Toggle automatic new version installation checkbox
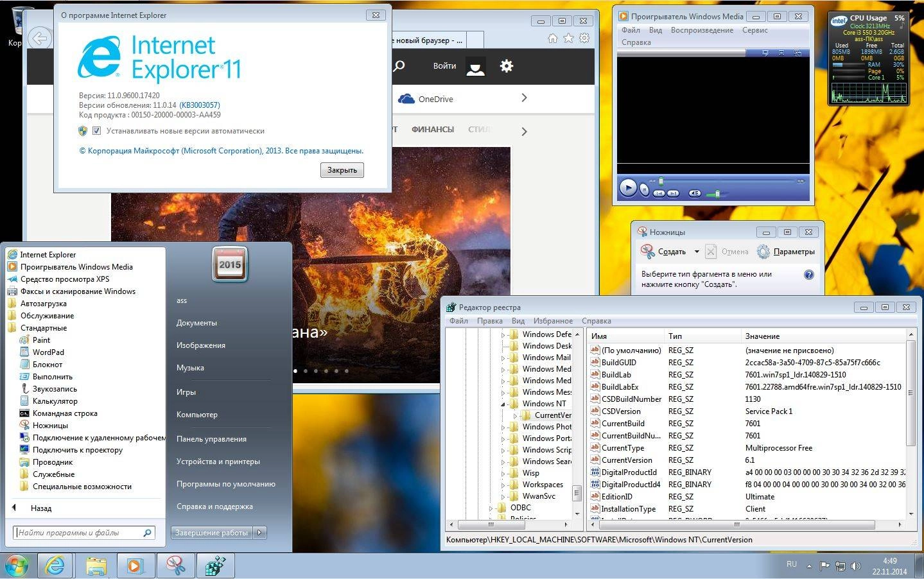Viewport: 924px width, 579px height. coord(96,131)
